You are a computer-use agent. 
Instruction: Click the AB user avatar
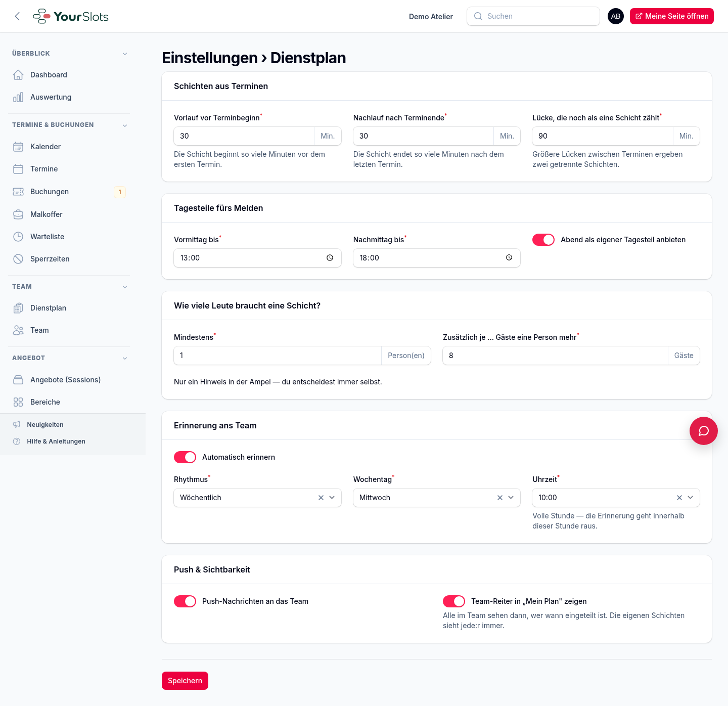tap(616, 16)
